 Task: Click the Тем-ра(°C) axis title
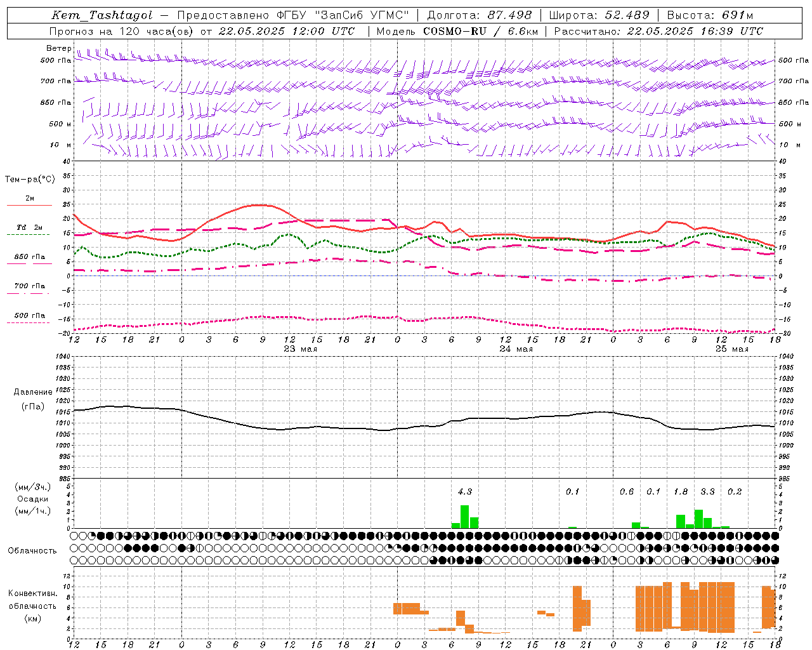(x=30, y=180)
